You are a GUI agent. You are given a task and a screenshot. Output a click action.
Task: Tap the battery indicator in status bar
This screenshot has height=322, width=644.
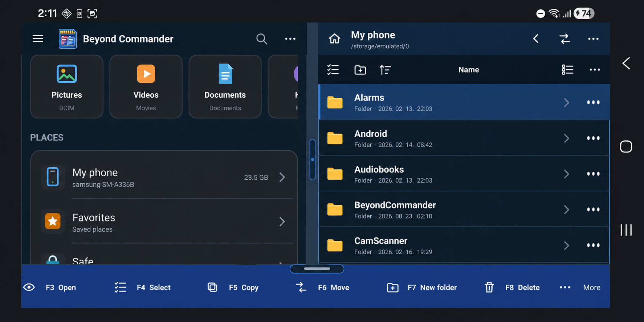tap(584, 13)
